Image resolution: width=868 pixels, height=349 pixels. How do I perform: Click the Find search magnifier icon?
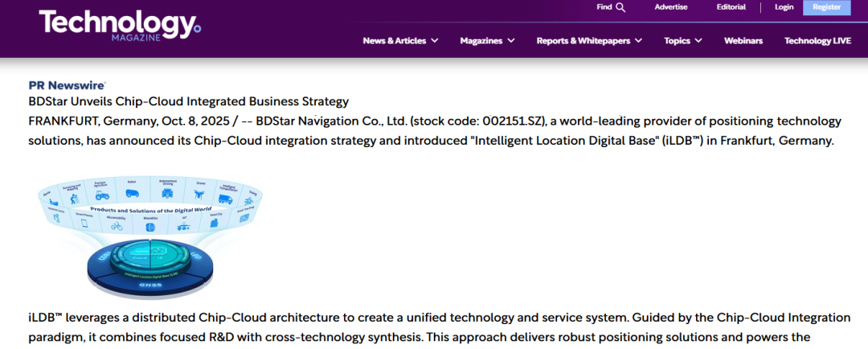point(620,7)
